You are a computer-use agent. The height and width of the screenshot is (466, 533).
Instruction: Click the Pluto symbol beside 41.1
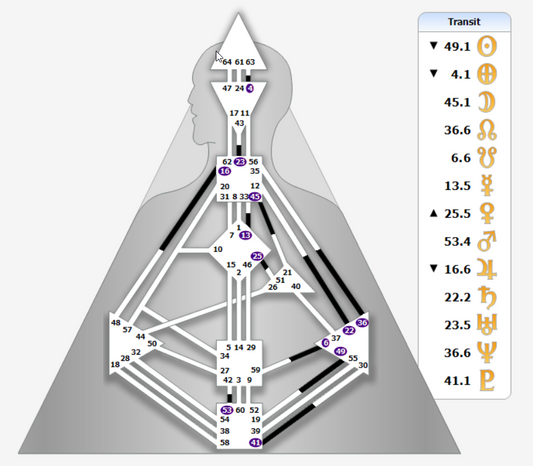[x=487, y=381]
